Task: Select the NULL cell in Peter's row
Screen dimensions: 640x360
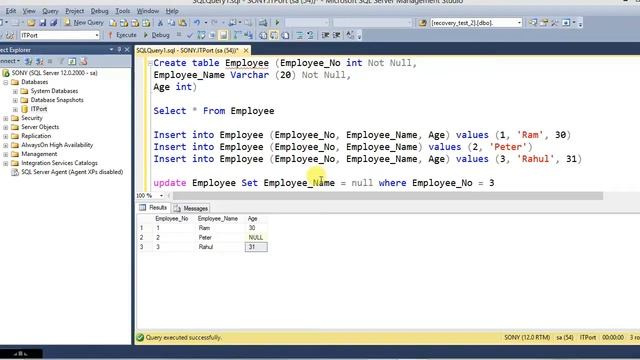Action: point(256,238)
